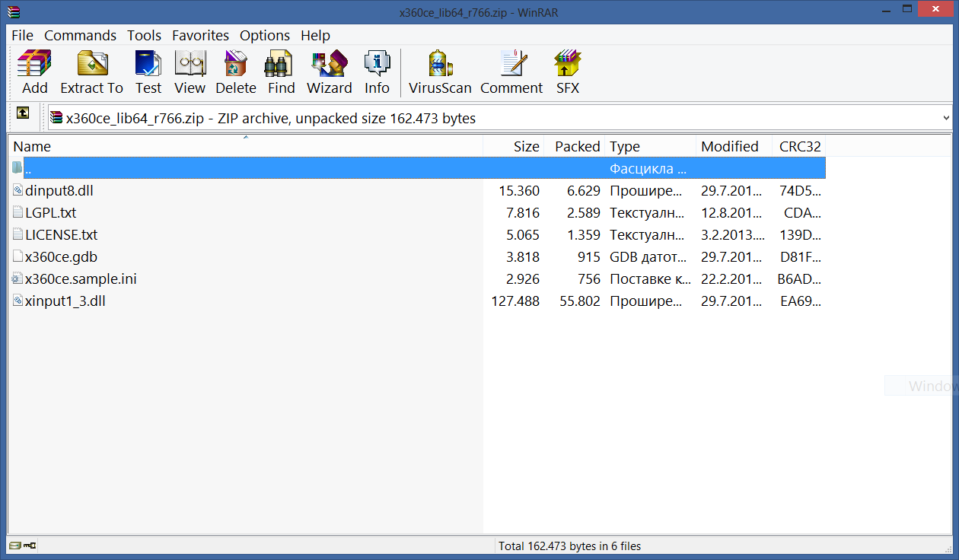
Task: Sort the list by the Size column
Action: click(514, 146)
